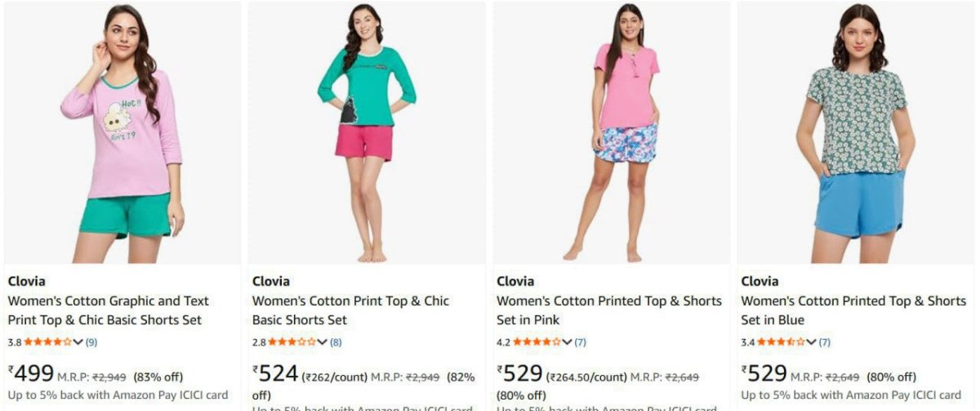Click the ₹499 price of the first product

click(x=31, y=374)
